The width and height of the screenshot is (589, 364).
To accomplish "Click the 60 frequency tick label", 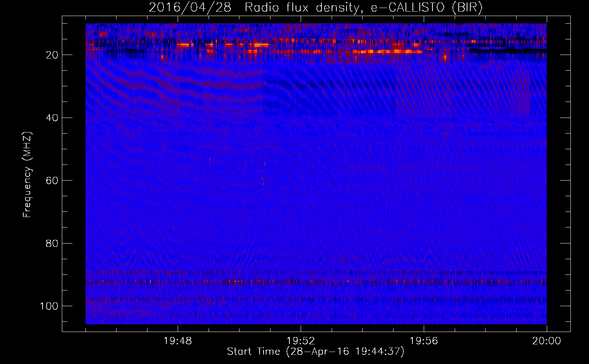I will [x=52, y=181].
